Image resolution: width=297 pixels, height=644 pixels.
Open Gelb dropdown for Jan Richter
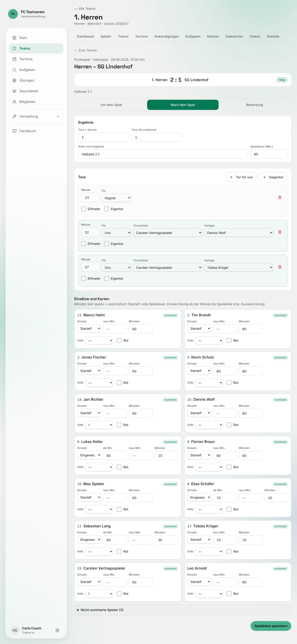[99, 425]
